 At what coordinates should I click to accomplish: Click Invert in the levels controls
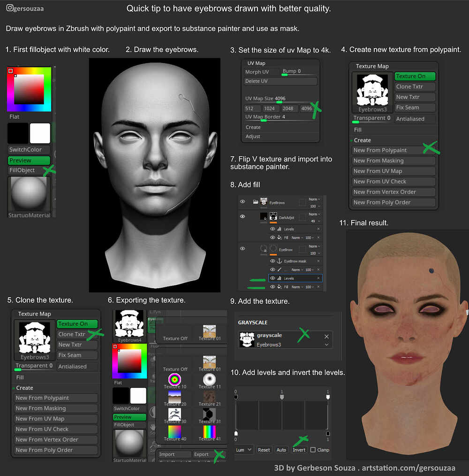click(x=299, y=450)
